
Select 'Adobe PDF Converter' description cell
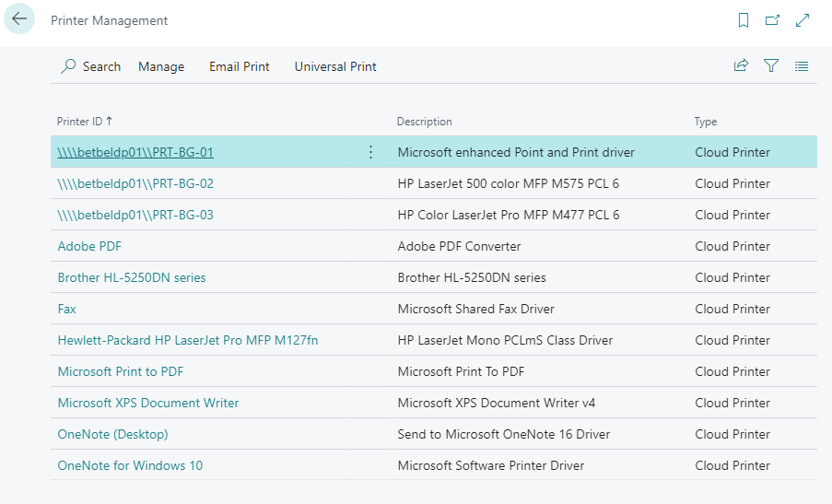tap(459, 246)
